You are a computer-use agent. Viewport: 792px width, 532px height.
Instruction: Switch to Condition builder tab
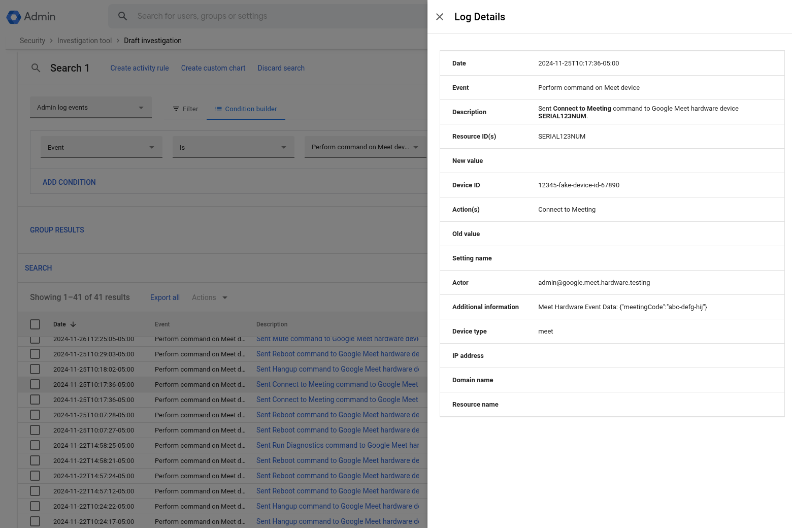tap(246, 109)
